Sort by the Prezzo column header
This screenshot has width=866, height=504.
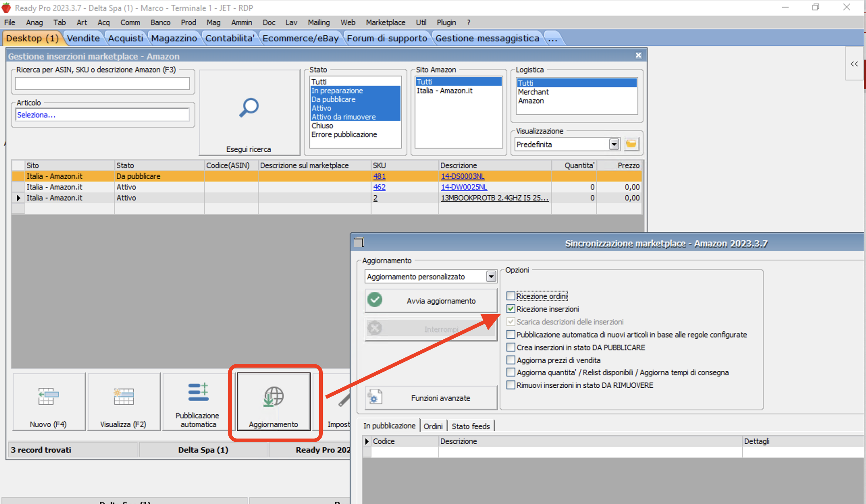coord(619,165)
